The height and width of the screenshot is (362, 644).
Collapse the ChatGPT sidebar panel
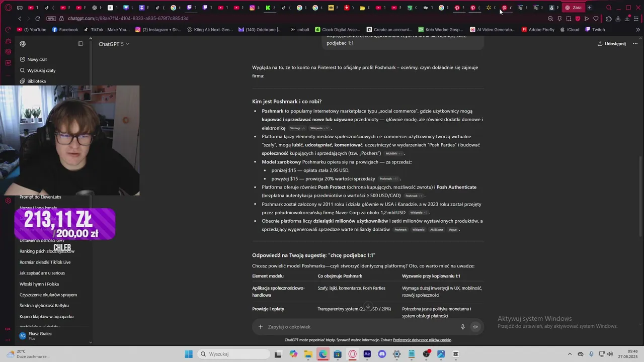[x=80, y=44]
